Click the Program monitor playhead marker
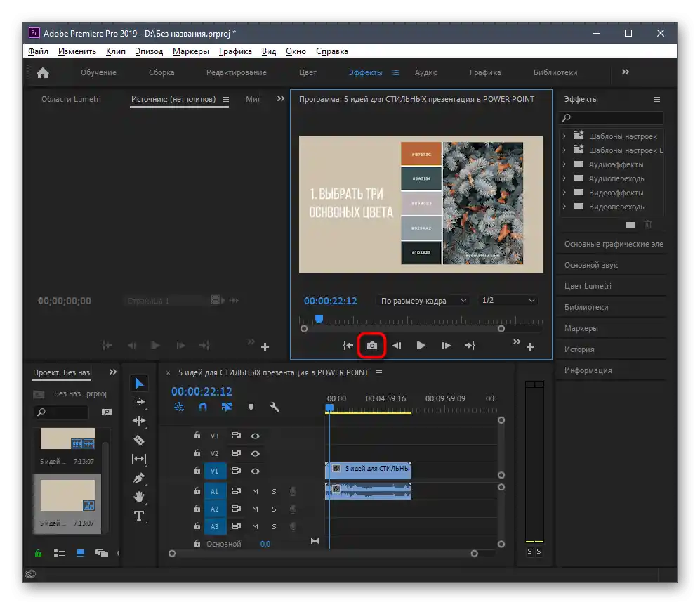The width and height of the screenshot is (700, 605). pyautogui.click(x=319, y=319)
